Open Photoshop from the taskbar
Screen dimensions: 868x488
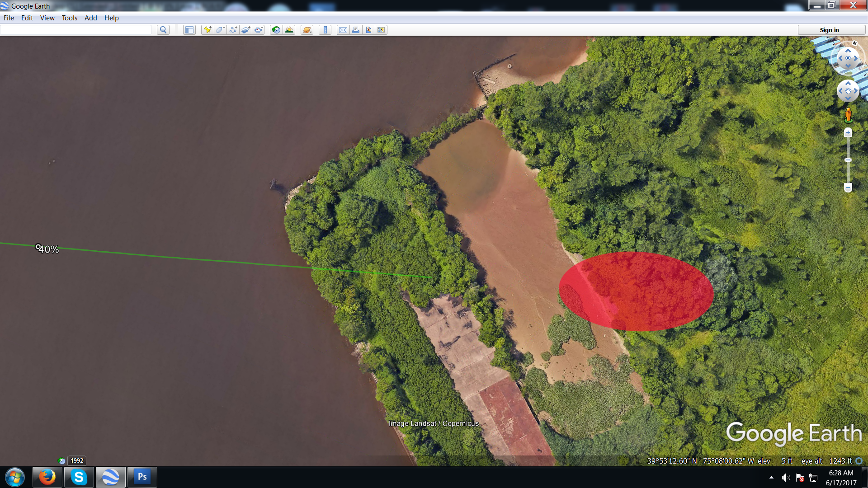click(x=142, y=477)
